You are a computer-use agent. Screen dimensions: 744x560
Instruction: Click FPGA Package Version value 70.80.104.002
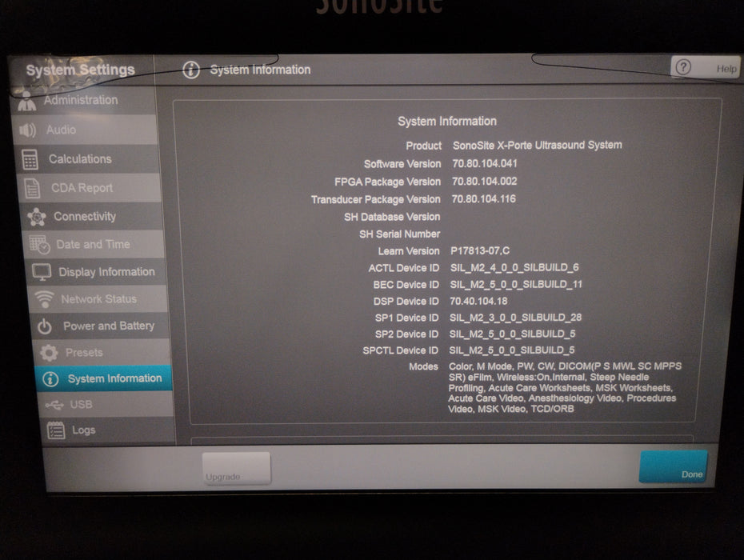pos(485,182)
